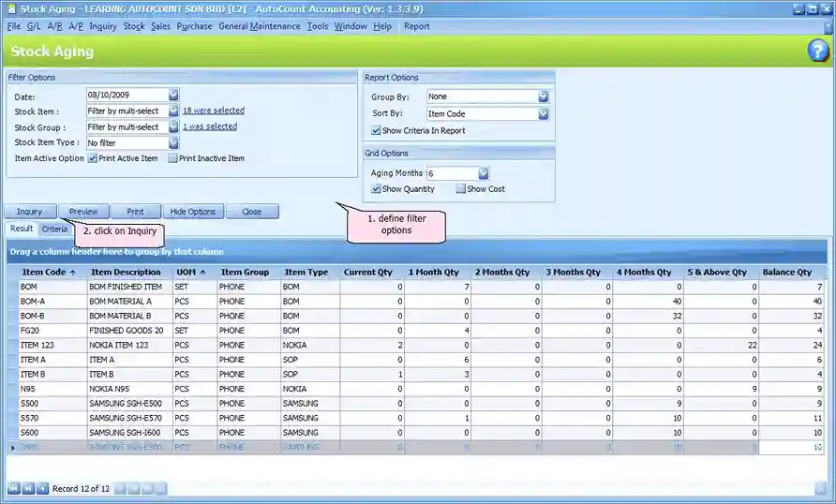
Task: Expand the Group By dropdown
Action: (544, 96)
